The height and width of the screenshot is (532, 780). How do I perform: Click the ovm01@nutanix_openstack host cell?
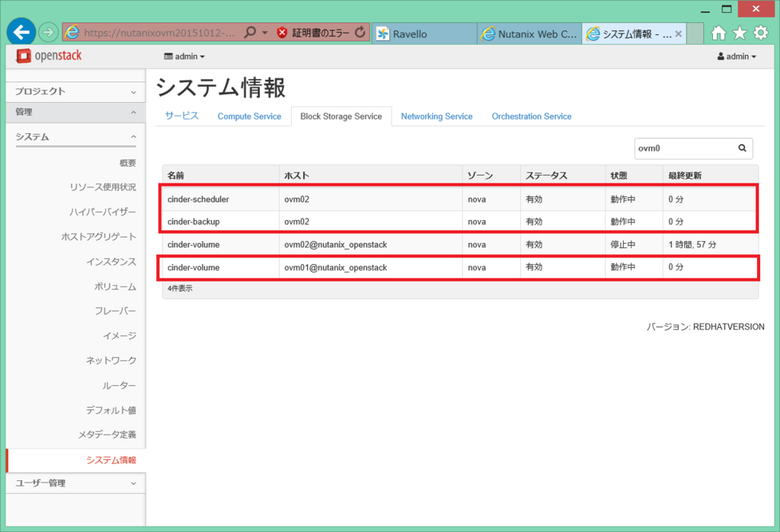click(x=371, y=267)
